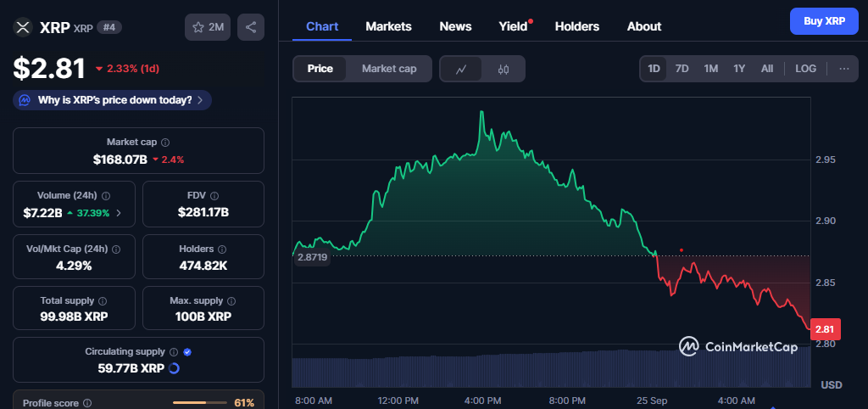The image size is (868, 409).
Task: Click the USD currency label
Action: click(x=831, y=384)
